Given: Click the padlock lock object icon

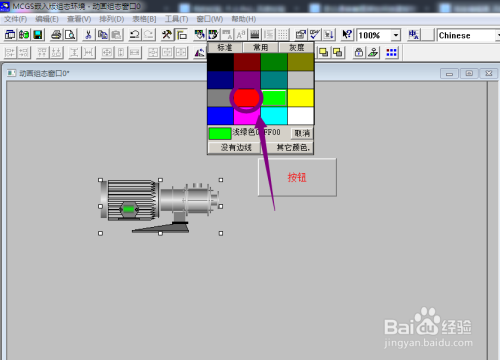Looking at the screenshot, I should [359, 52].
